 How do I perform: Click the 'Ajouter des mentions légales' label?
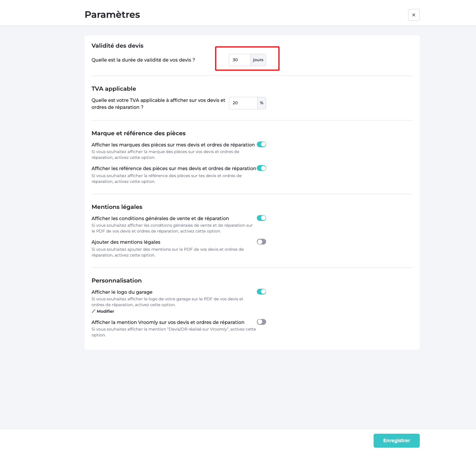click(126, 242)
